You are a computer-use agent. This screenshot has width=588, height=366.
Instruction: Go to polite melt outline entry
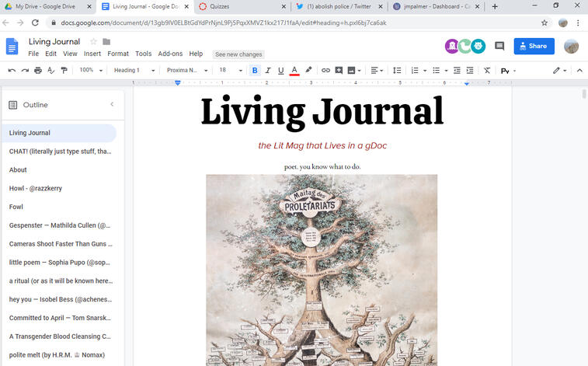[x=57, y=355]
